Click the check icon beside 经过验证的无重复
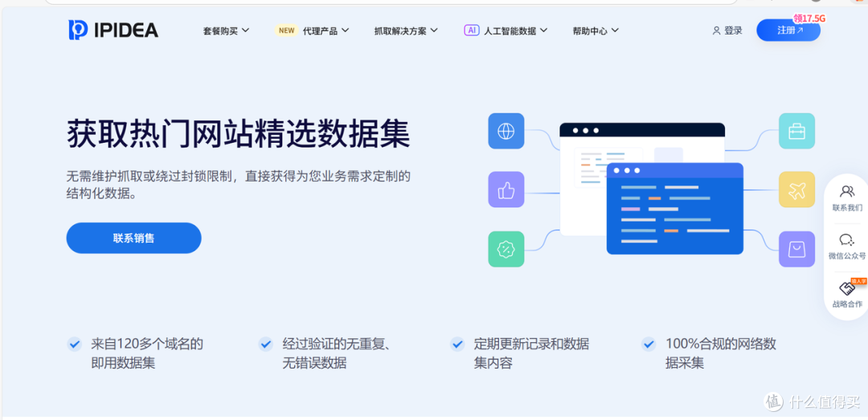The width and height of the screenshot is (868, 420). point(266,345)
